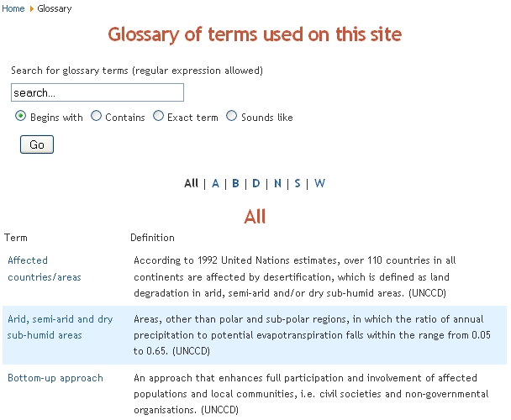Select the 'Contains' radio option
The height and width of the screenshot is (420, 511).
tap(96, 117)
